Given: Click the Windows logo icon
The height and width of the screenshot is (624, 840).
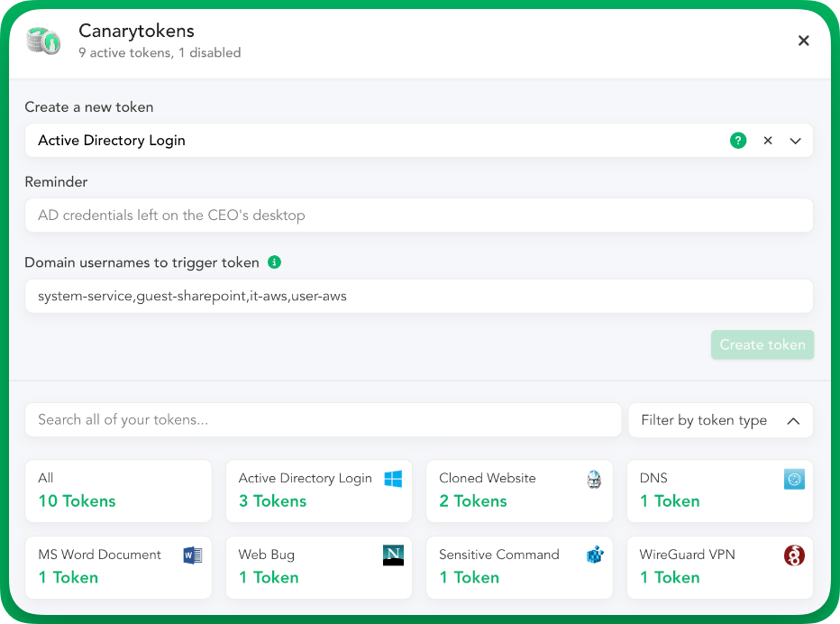Looking at the screenshot, I should coord(393,479).
